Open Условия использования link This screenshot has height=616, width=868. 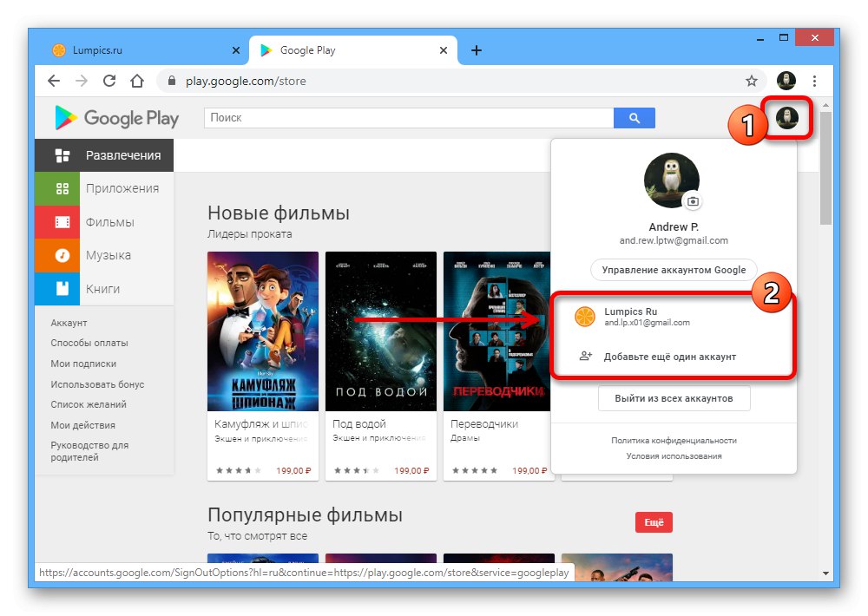[x=674, y=456]
